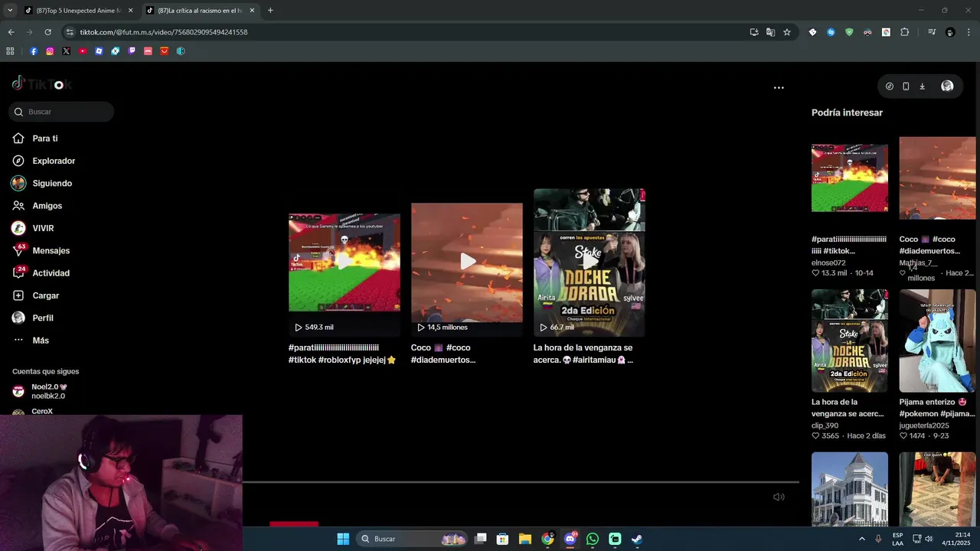Open the Chrome three-dot menu
The width and height of the screenshot is (980, 551).
pyautogui.click(x=969, y=32)
